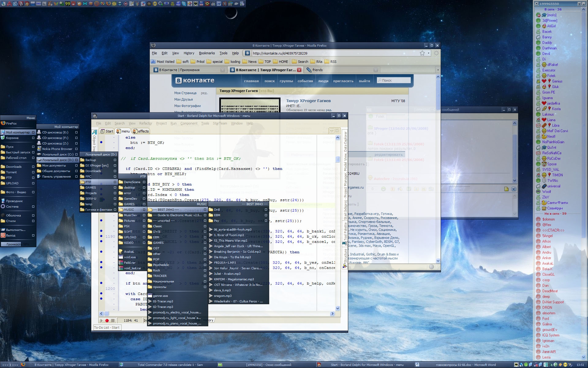The image size is (588, 368).
Task: Click Поиск search field on VKontakte
Action: [x=394, y=80]
